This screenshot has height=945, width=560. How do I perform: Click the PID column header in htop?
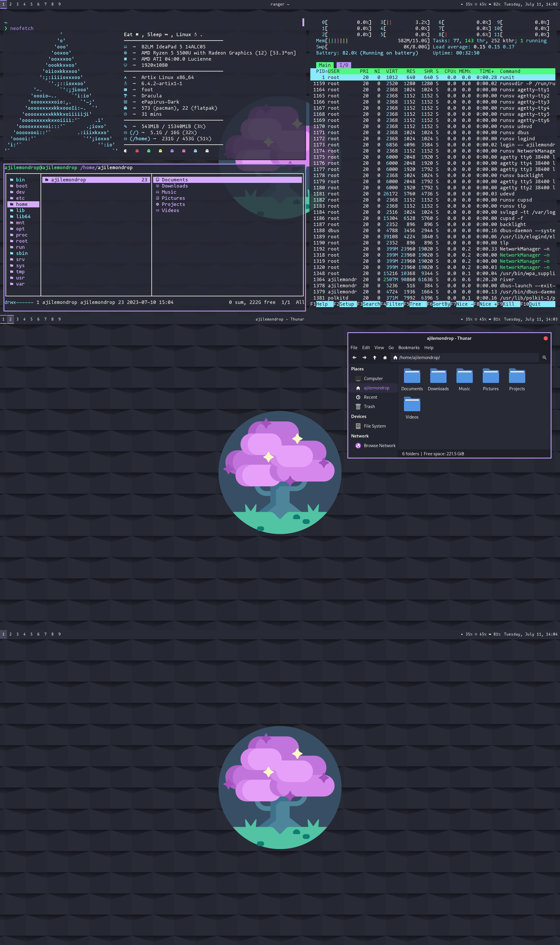320,71
